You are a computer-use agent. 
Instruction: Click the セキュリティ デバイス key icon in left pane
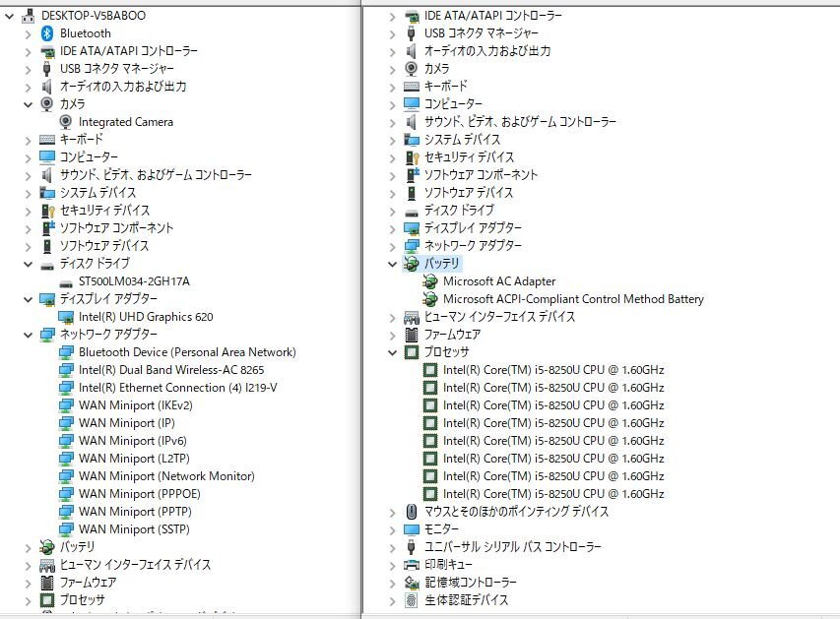47,211
